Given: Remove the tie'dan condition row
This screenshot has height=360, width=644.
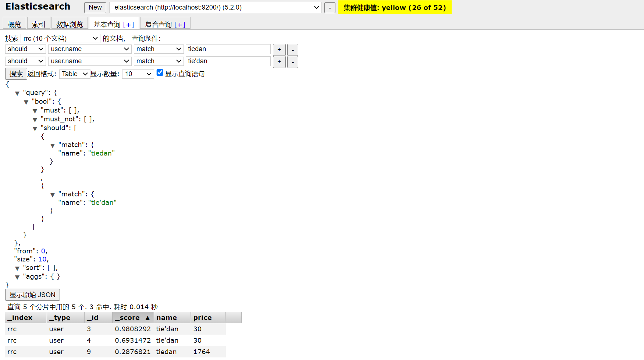Looking at the screenshot, I should click(x=293, y=62).
